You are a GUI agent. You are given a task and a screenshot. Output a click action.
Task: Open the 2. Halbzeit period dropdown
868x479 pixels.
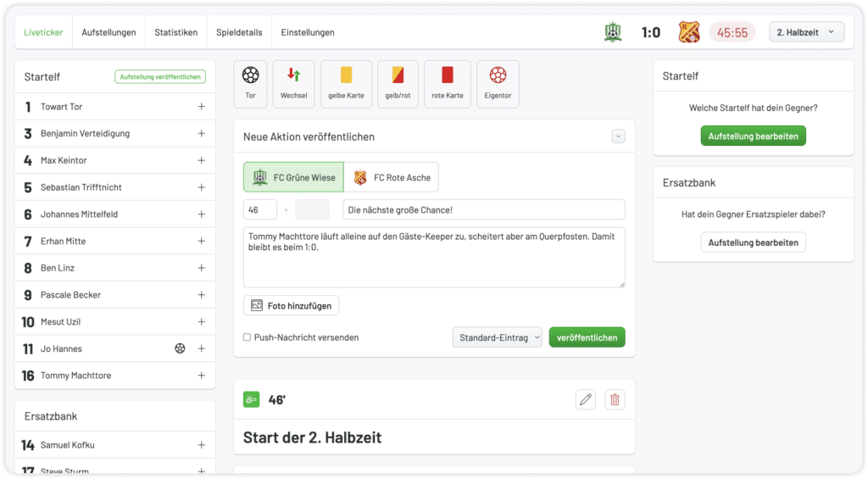point(807,32)
